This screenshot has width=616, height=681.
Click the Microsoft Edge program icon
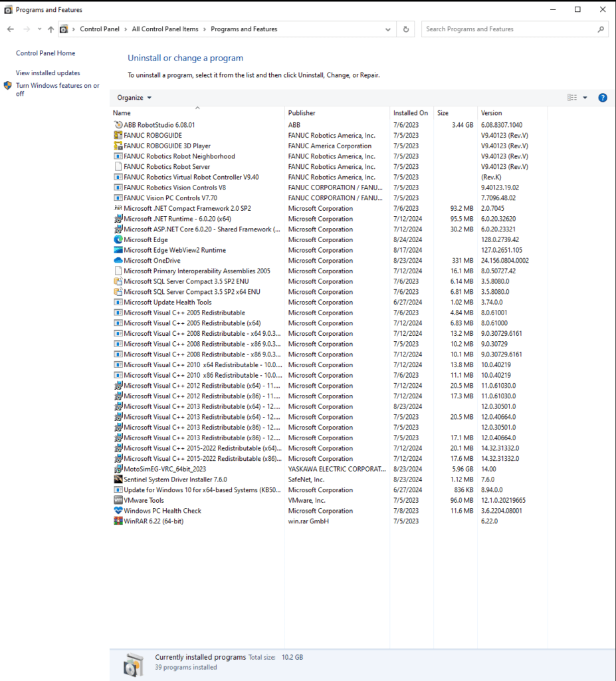pos(118,239)
